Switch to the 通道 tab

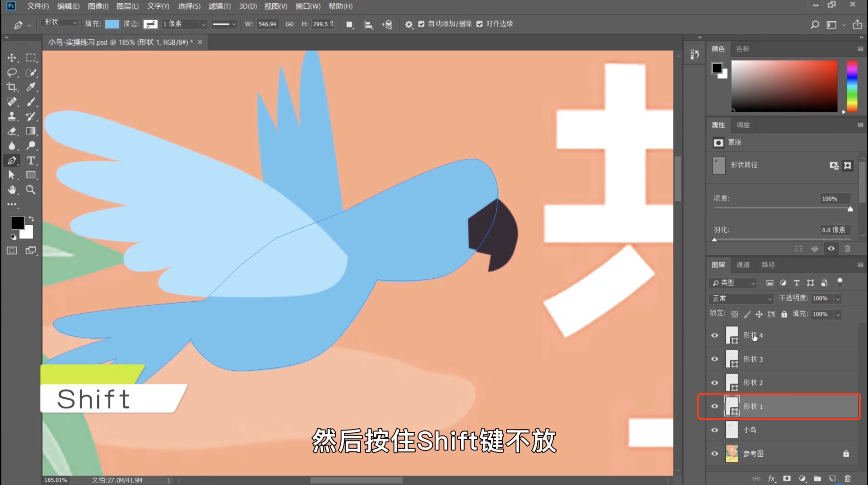pos(743,265)
